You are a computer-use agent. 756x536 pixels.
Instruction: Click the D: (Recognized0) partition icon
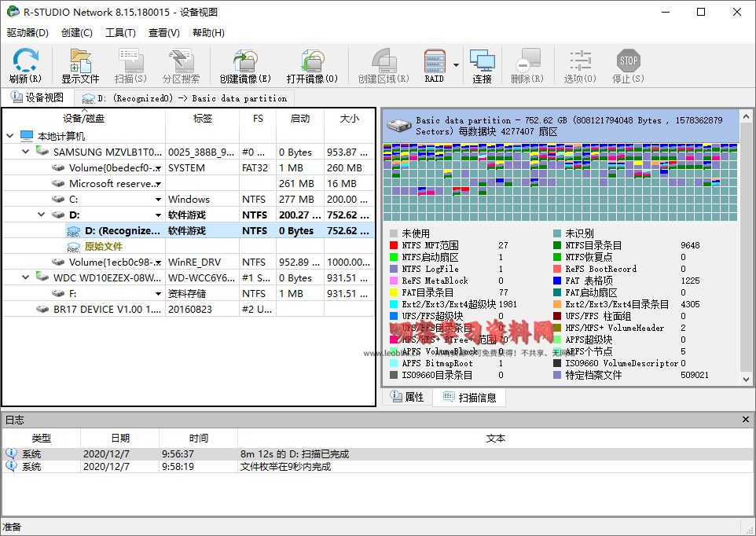(74, 231)
